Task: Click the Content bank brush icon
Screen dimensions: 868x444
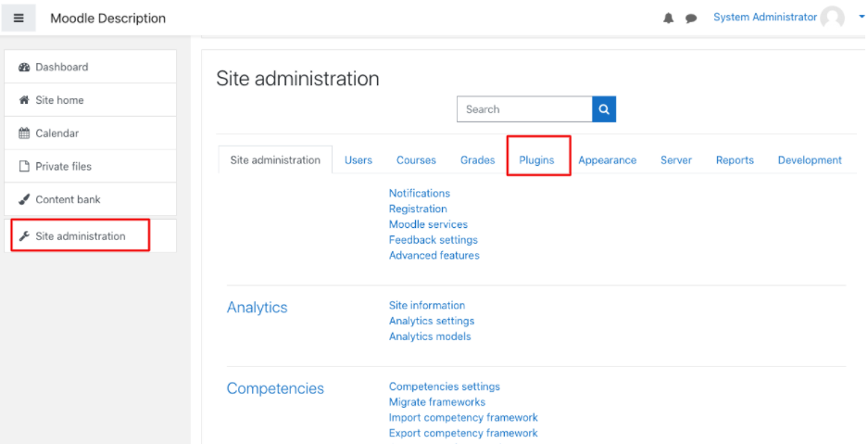Action: (24, 200)
